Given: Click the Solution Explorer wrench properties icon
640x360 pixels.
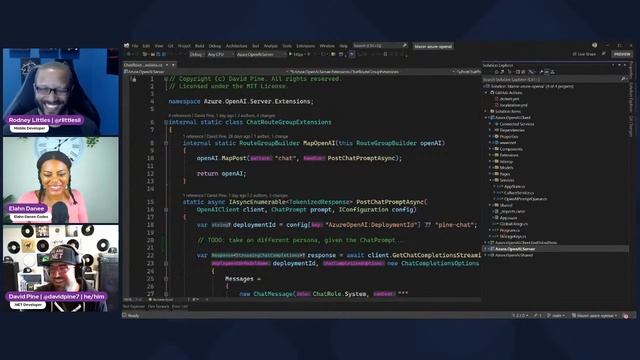Looking at the screenshot, I should coord(541,72).
